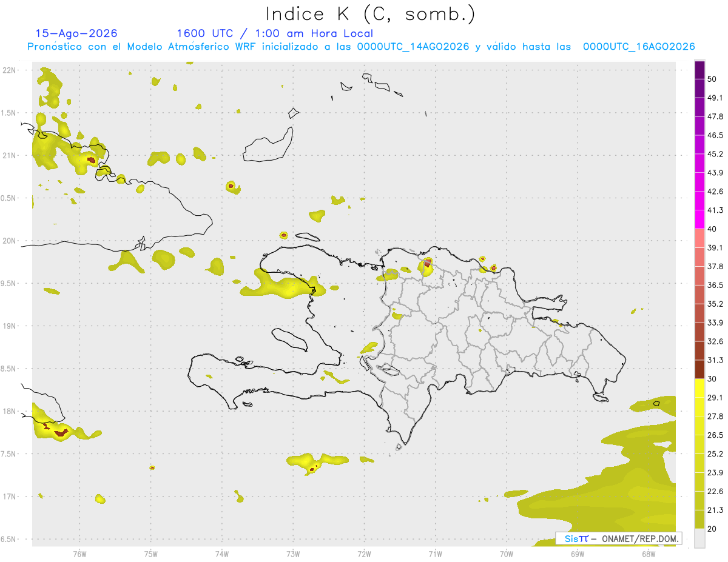
Task: Click the "22.6" color scale value
Action: pos(715,492)
